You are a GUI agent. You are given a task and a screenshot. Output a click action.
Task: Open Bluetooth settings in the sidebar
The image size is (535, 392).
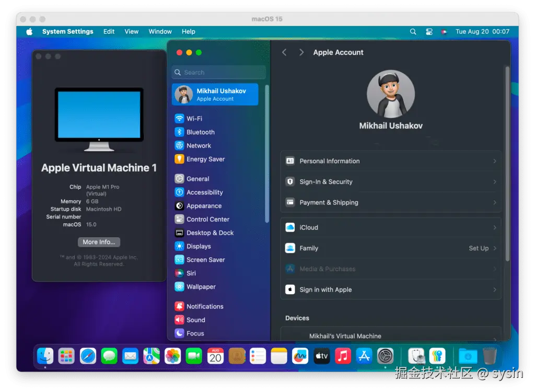click(200, 132)
